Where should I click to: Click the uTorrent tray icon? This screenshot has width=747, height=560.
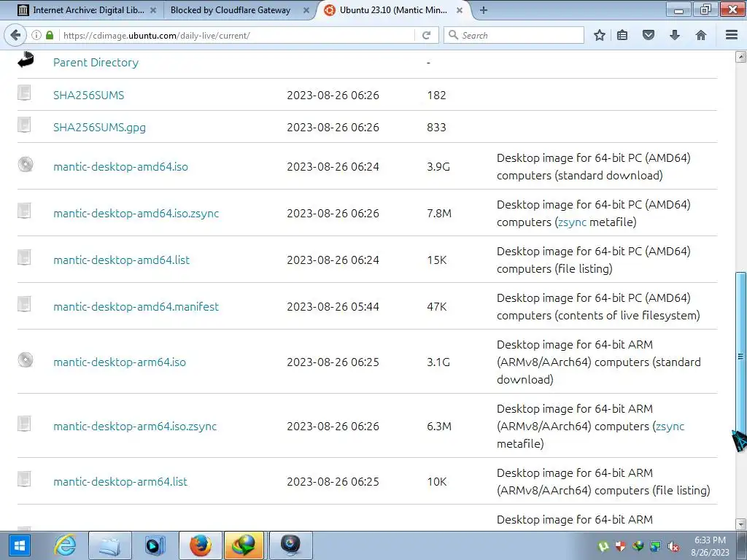603,546
